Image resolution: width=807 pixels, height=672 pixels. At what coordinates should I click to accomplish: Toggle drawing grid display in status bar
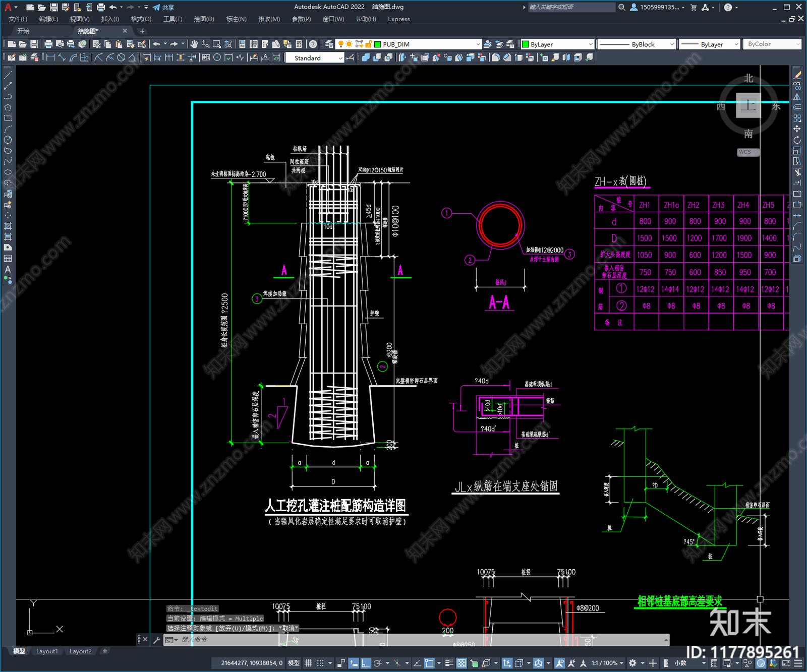tap(308, 663)
